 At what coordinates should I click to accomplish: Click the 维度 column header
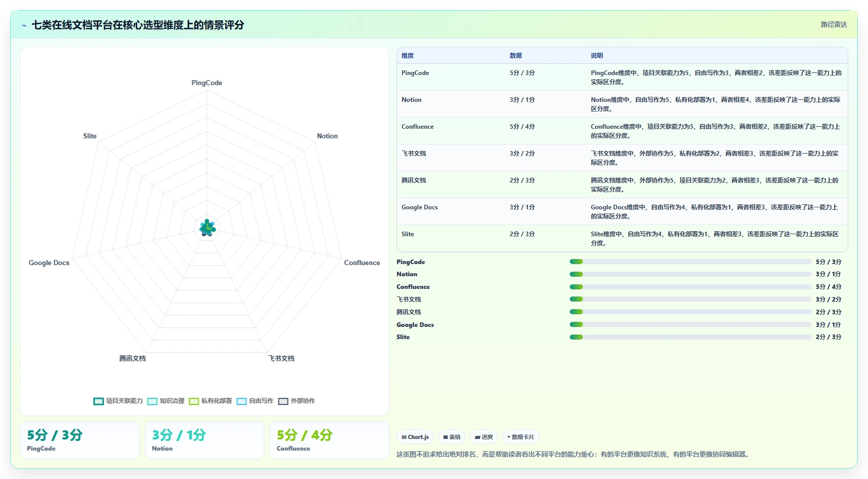click(x=408, y=56)
